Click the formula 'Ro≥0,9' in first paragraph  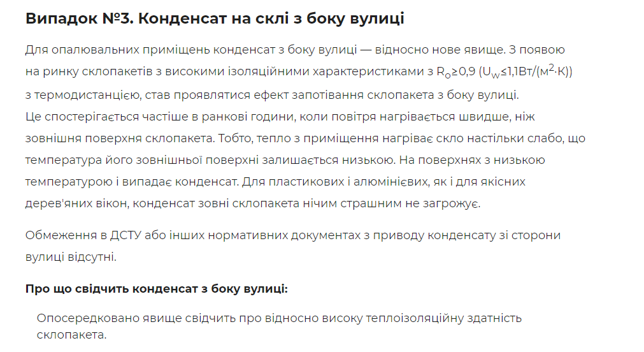click(x=456, y=72)
